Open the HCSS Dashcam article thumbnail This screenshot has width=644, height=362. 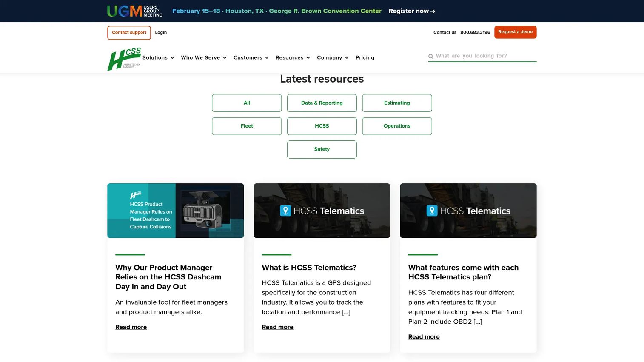click(175, 211)
